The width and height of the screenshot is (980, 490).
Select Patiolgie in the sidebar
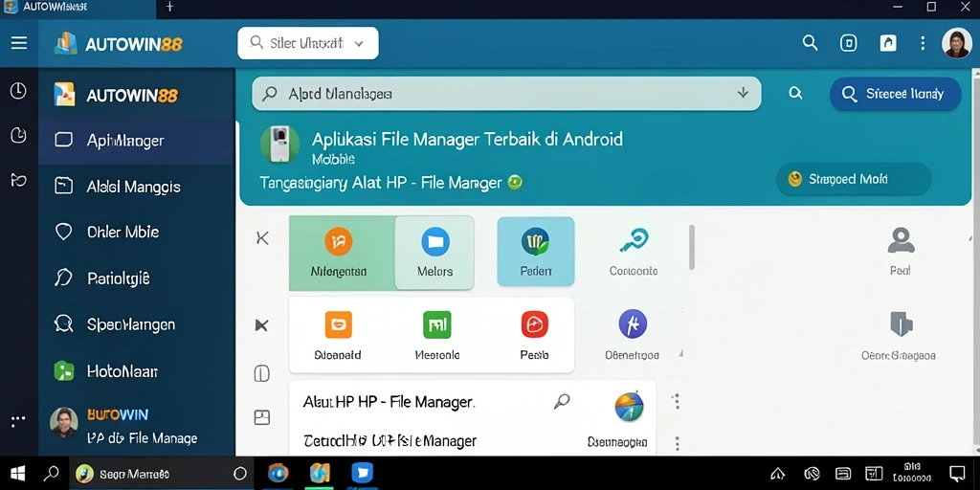(136, 278)
